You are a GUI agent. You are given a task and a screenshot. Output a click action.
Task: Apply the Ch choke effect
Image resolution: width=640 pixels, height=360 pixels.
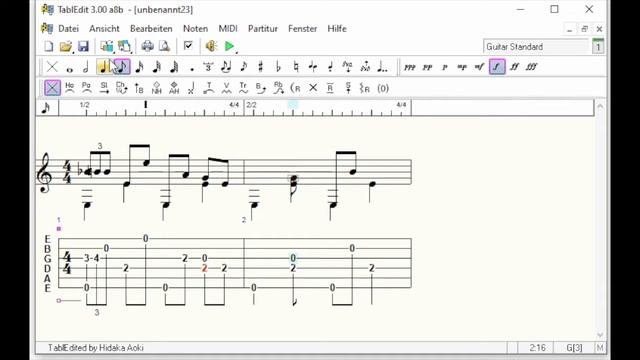click(x=122, y=88)
